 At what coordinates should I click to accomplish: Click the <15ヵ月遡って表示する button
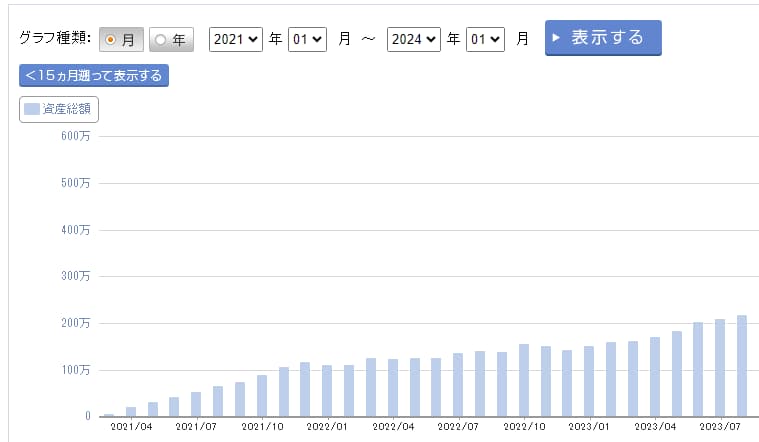click(94, 75)
